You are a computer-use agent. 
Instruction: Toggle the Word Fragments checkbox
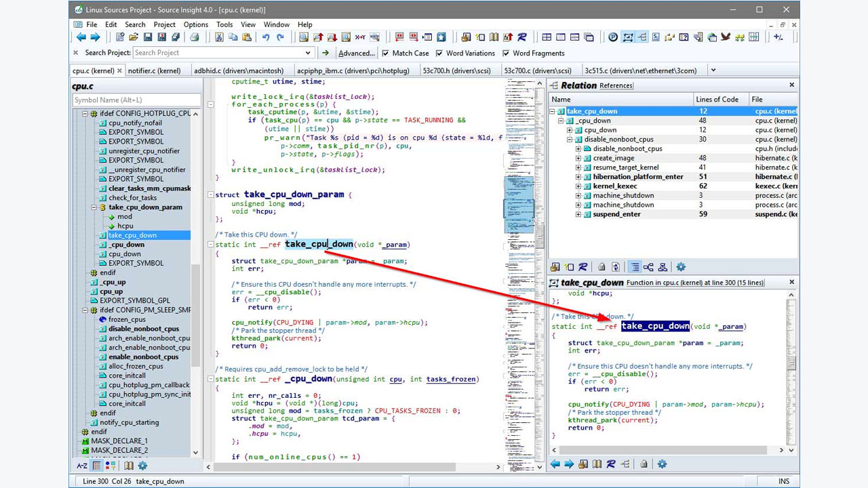click(x=506, y=53)
